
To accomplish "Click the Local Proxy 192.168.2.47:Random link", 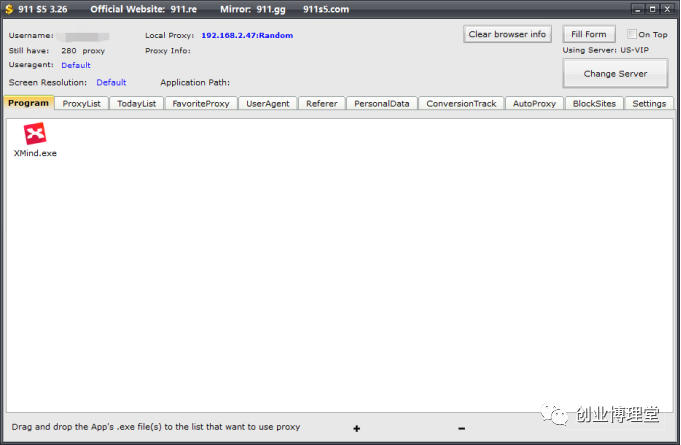I will 247,36.
